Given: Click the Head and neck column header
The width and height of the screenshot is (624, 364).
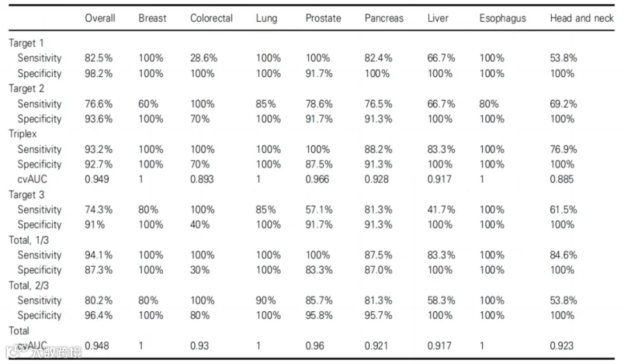Looking at the screenshot, I should tap(582, 18).
